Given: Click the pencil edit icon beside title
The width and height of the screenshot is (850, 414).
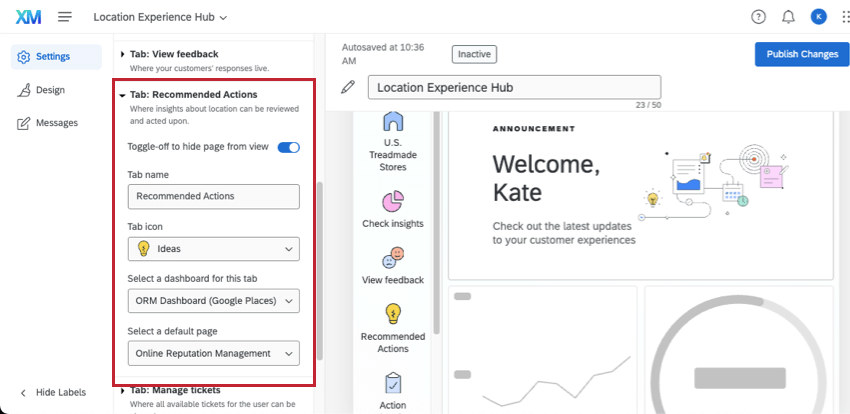Looking at the screenshot, I should [348, 87].
